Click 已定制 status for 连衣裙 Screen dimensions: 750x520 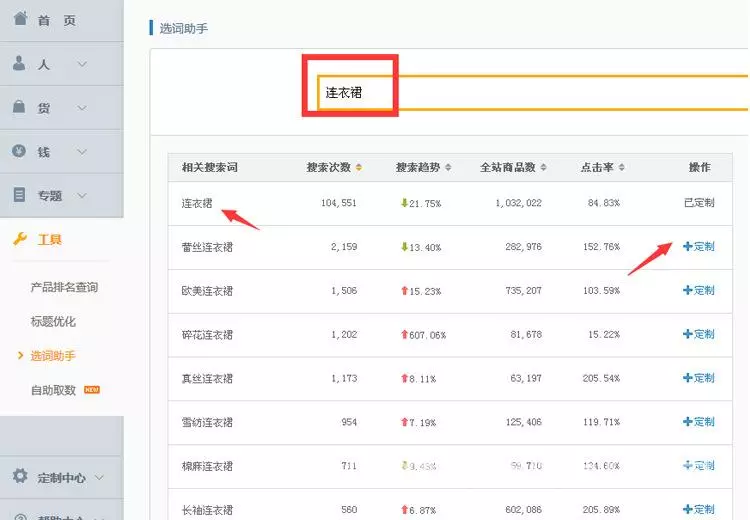coord(699,203)
